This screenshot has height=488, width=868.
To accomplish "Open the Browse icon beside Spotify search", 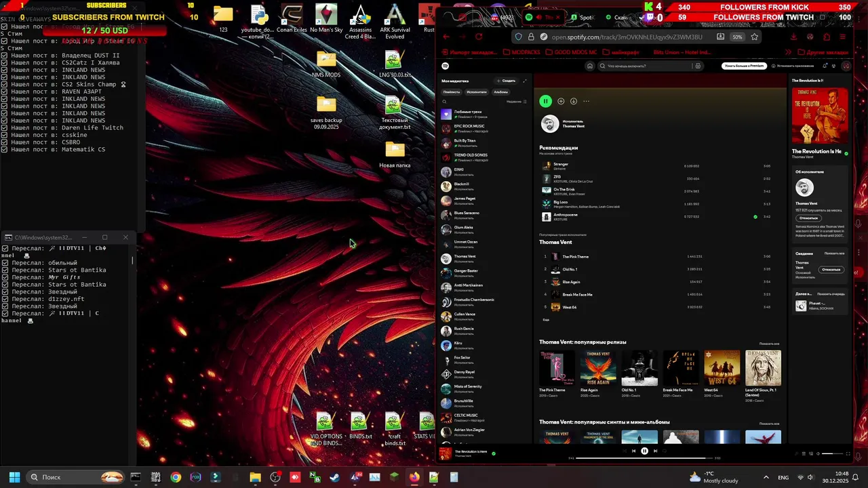I will [x=697, y=66].
